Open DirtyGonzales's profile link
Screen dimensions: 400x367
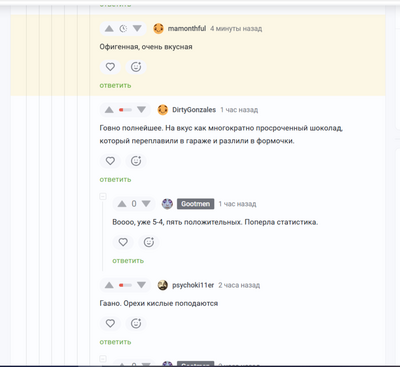pos(194,110)
